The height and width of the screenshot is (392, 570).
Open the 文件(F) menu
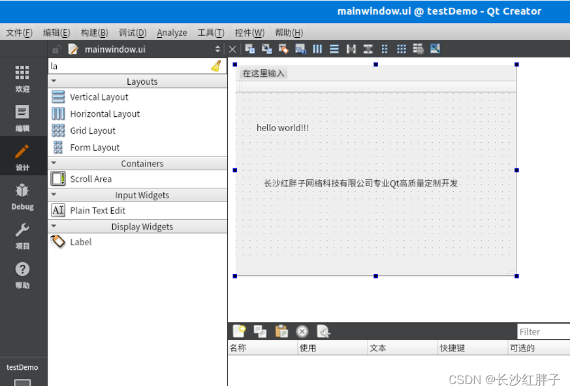(x=20, y=33)
